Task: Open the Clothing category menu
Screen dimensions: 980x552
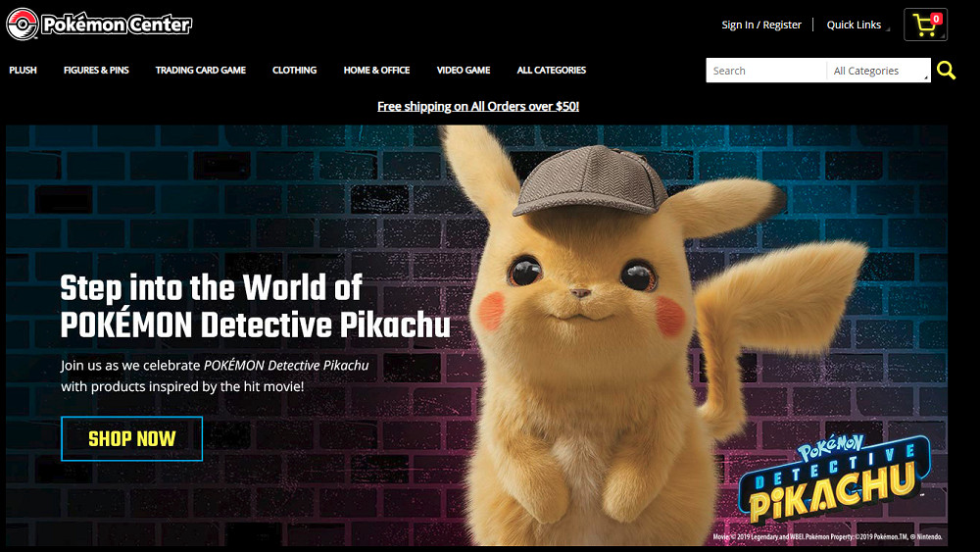Action: 294,71
